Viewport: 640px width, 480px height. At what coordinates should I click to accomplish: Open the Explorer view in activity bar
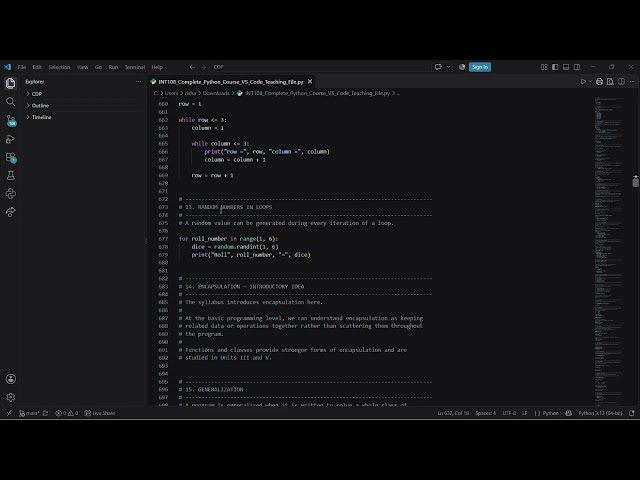11,83
